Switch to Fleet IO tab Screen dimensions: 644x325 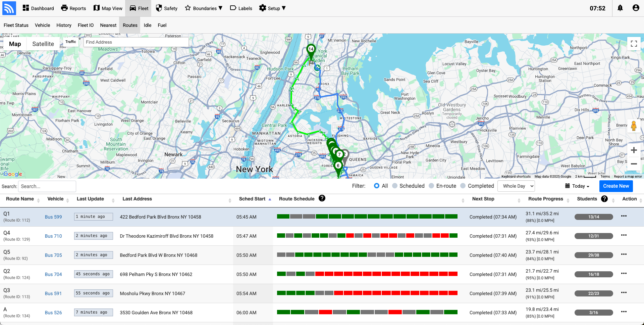point(86,25)
